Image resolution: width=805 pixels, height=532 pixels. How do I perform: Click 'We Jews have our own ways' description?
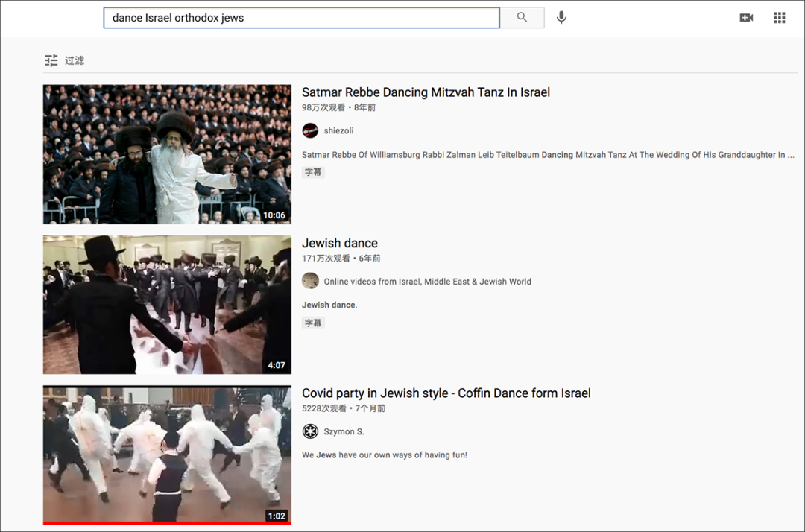385,455
